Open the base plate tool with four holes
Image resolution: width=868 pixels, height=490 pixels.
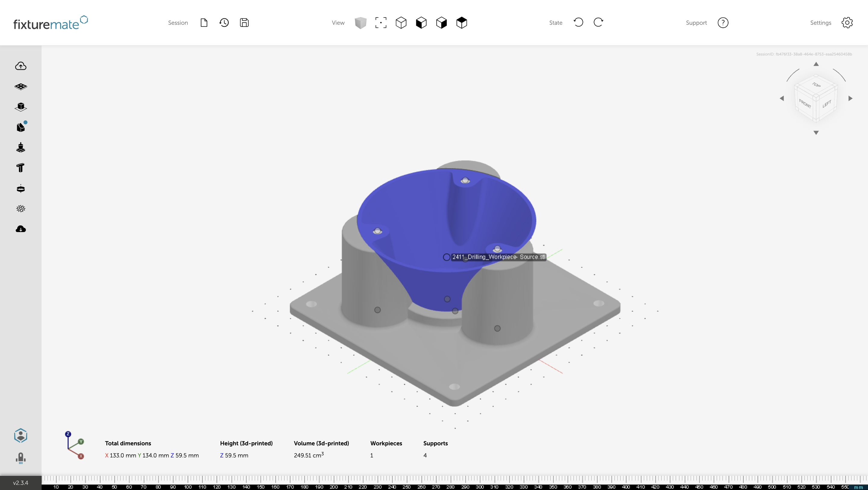pyautogui.click(x=20, y=87)
